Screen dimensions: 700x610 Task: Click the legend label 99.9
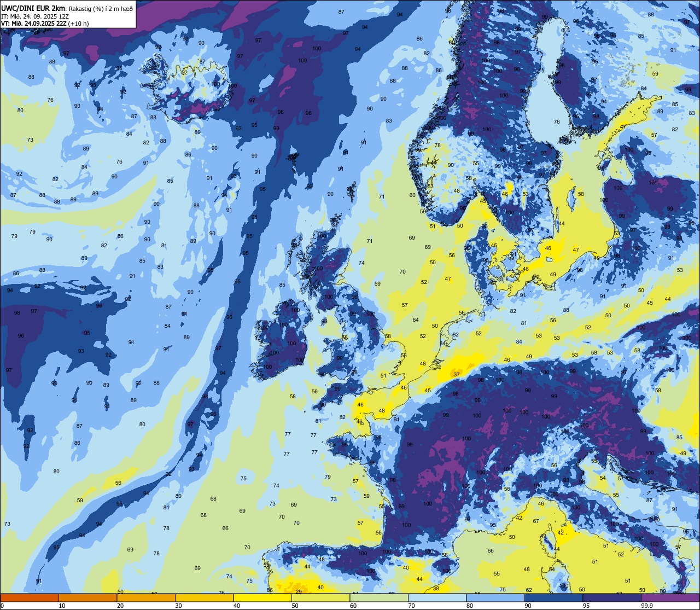click(x=647, y=606)
